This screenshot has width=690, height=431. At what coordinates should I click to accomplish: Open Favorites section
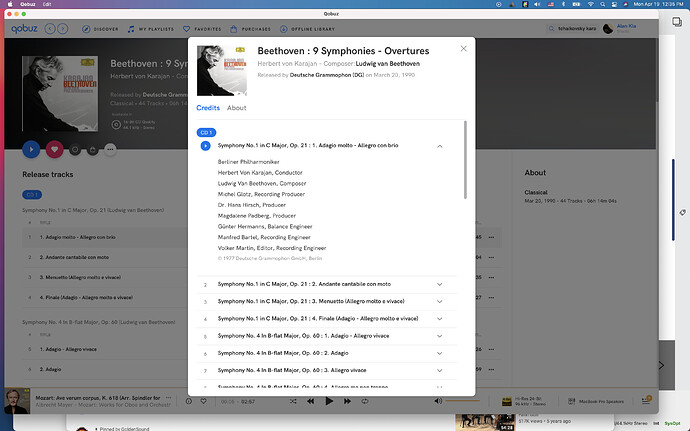click(202, 29)
